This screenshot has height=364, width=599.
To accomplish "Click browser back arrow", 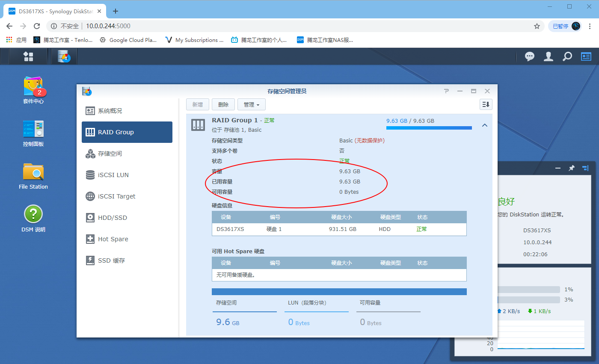I will coord(9,26).
